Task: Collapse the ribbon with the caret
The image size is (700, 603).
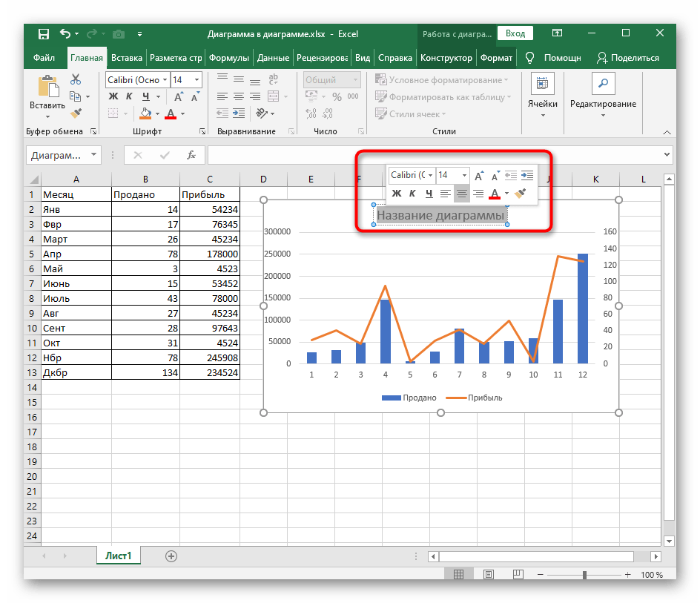Action: point(667,132)
